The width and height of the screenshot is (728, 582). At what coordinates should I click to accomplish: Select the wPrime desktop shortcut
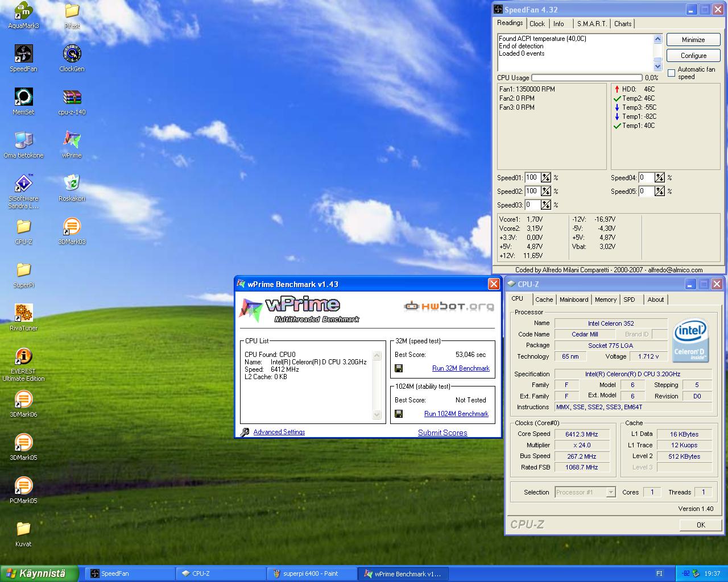tap(72, 144)
